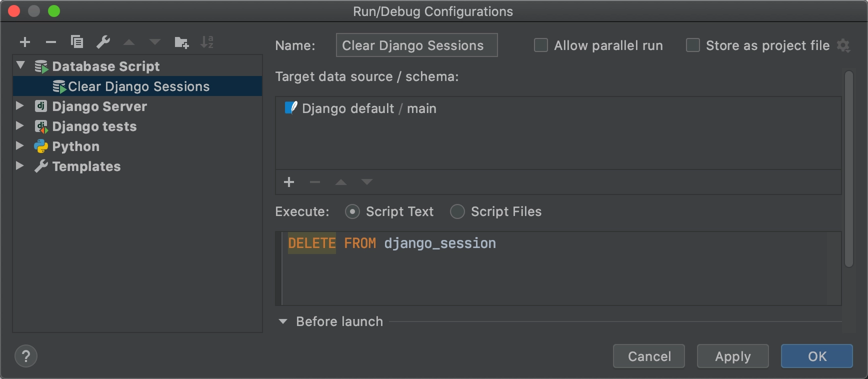The image size is (868, 379).
Task: Confirm with the OK button
Action: click(817, 356)
